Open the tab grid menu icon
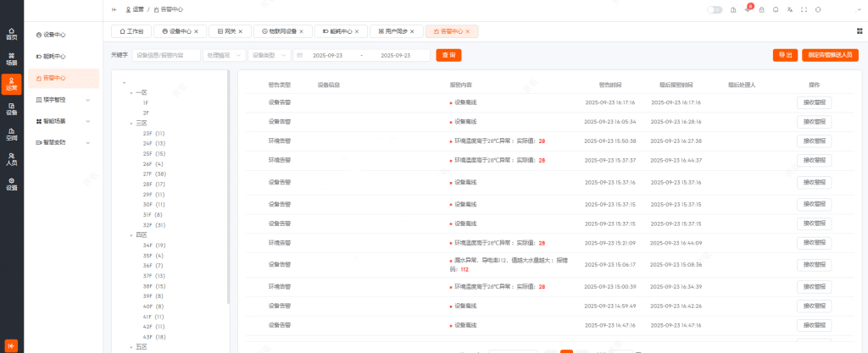The width and height of the screenshot is (868, 353). click(860, 31)
